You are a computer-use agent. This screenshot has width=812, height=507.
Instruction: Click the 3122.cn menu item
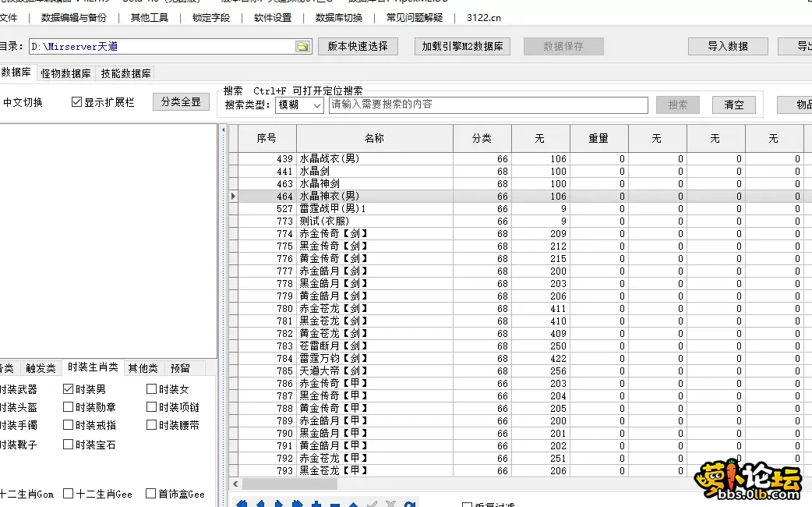point(483,18)
